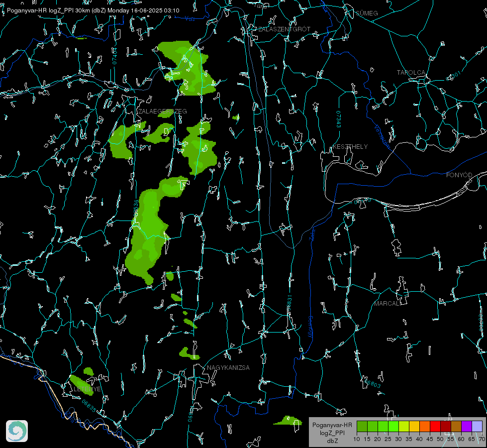This screenshot has width=487, height=448.
Task: Click the TAPOLCA city label
Action: click(411, 73)
